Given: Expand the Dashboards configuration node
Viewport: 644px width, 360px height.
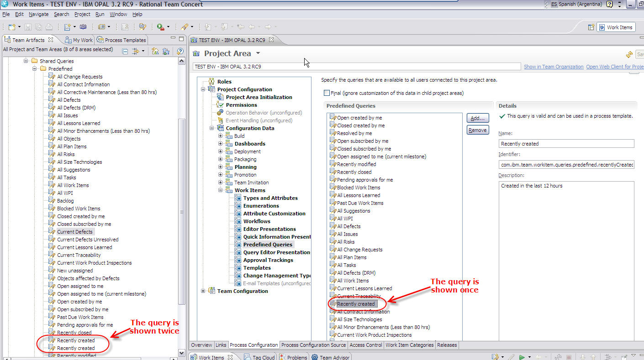Looking at the screenshot, I should (221, 144).
